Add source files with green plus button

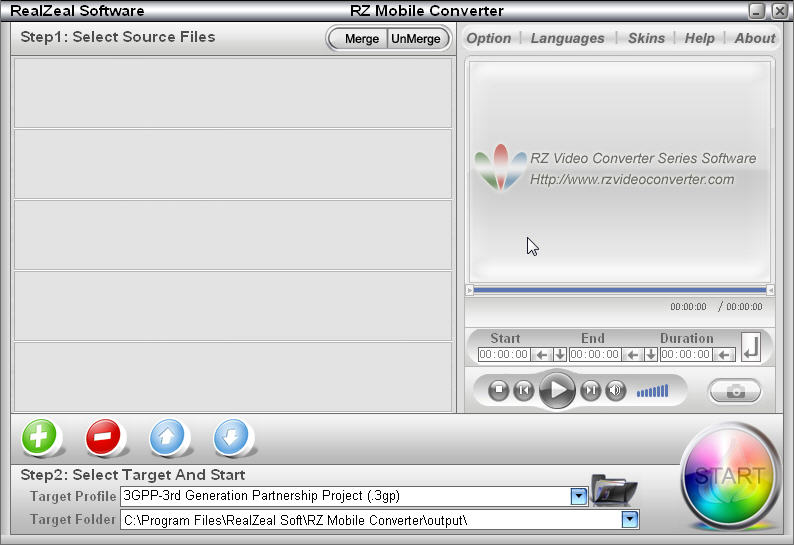click(39, 436)
